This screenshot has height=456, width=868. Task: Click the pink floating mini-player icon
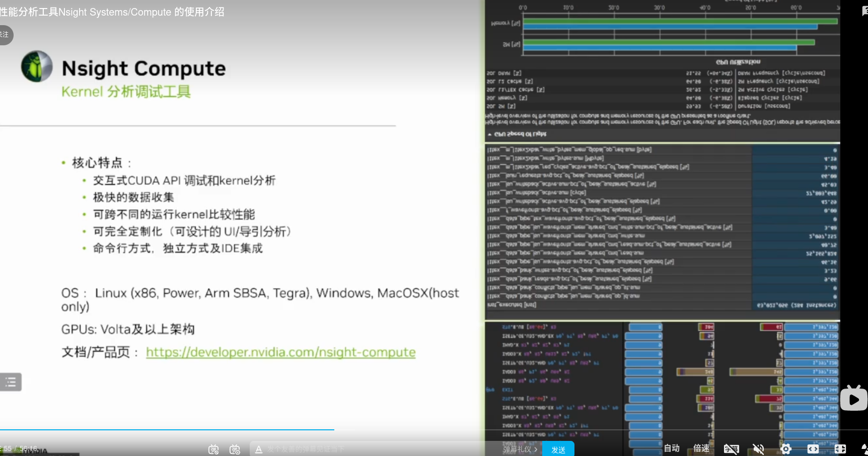[853, 399]
